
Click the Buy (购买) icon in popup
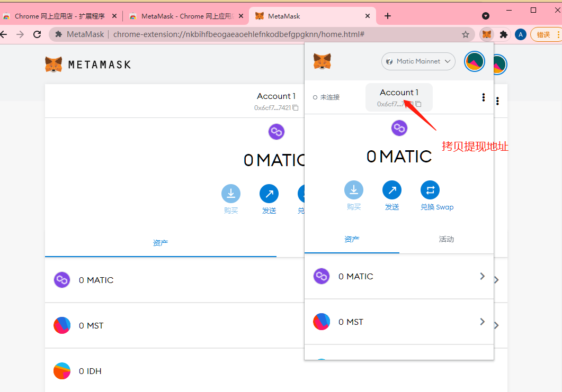coord(354,190)
